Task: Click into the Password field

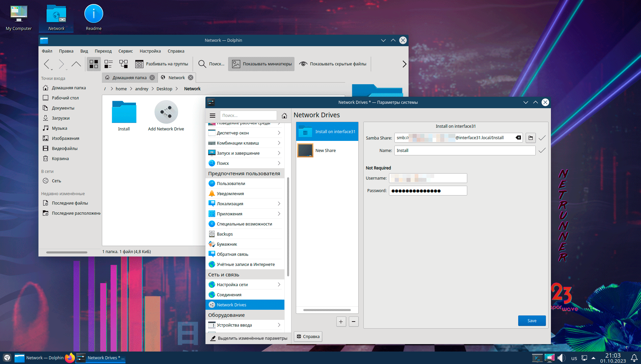Action: 428,191
